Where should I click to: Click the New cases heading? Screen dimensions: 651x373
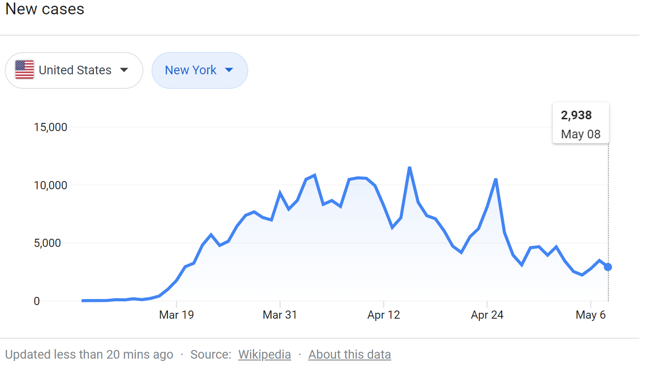click(45, 9)
